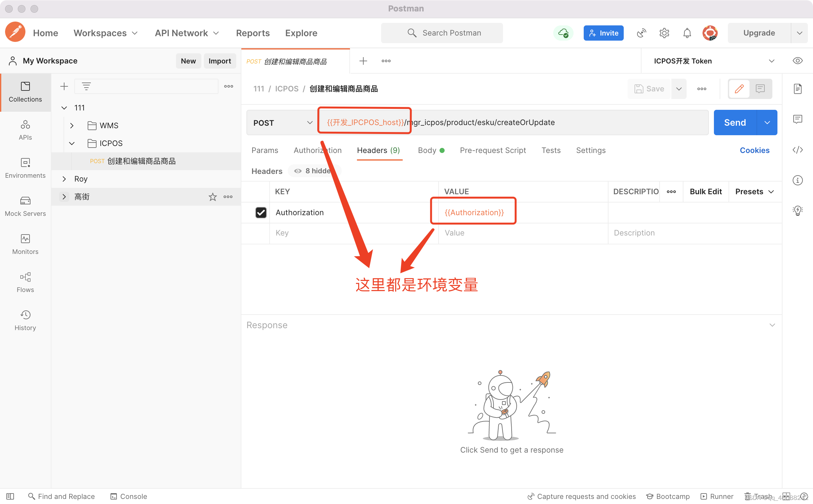This screenshot has width=813, height=504.
Task: Click the empty header Key field
Action: [x=354, y=233]
